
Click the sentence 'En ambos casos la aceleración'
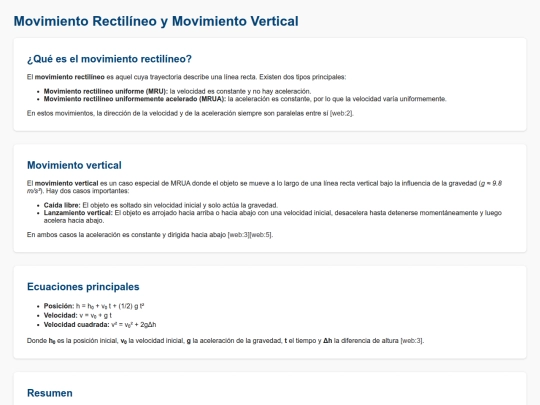[x=150, y=235]
